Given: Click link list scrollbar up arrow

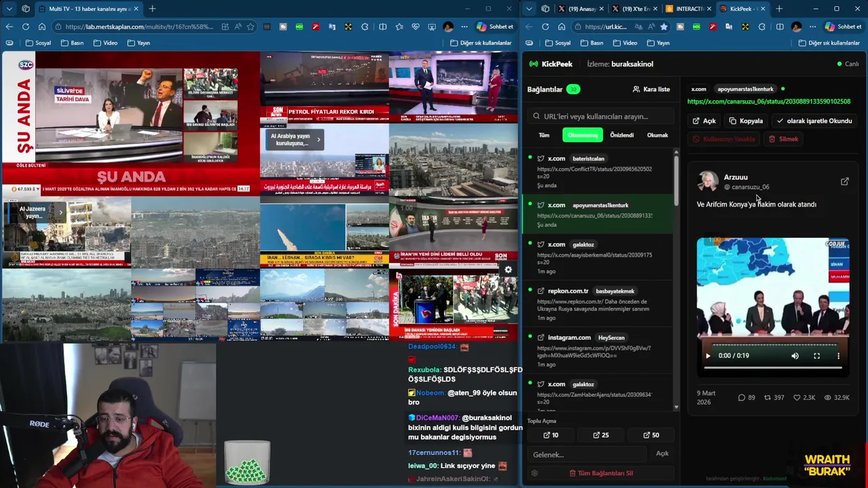Looking at the screenshot, I should (x=676, y=152).
